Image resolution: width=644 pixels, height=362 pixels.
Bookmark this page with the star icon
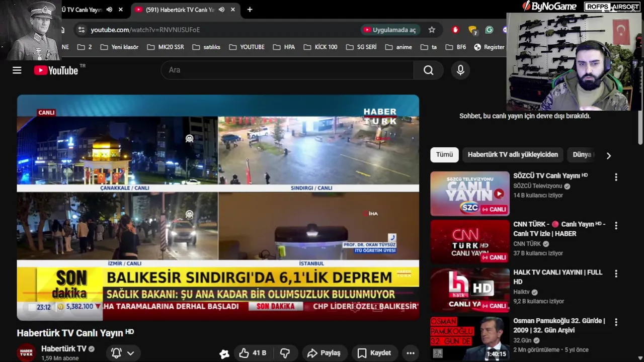coord(432,30)
